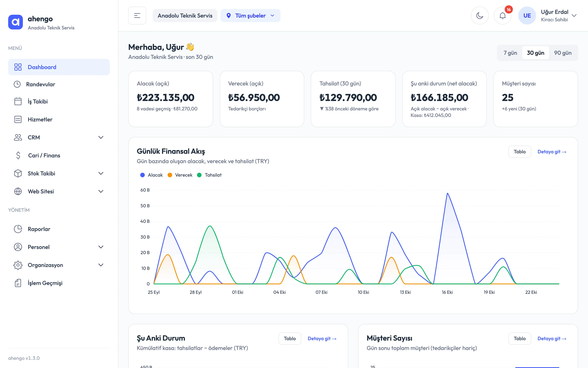Click Tablo in Şu Anki Durum card
This screenshot has width=588, height=368.
tap(290, 338)
